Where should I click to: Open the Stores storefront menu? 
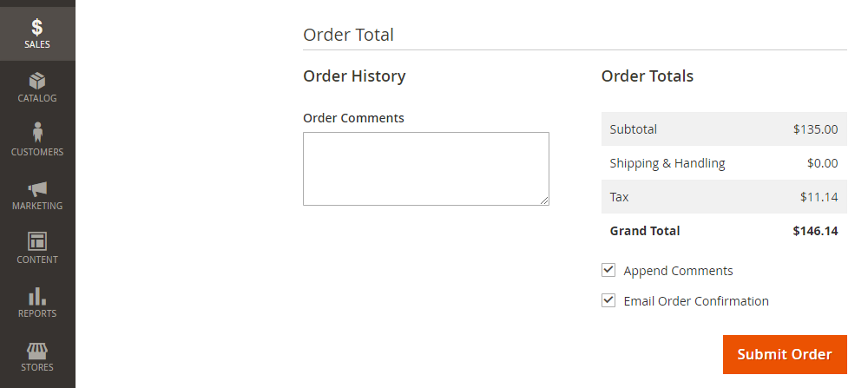pyautogui.click(x=37, y=356)
